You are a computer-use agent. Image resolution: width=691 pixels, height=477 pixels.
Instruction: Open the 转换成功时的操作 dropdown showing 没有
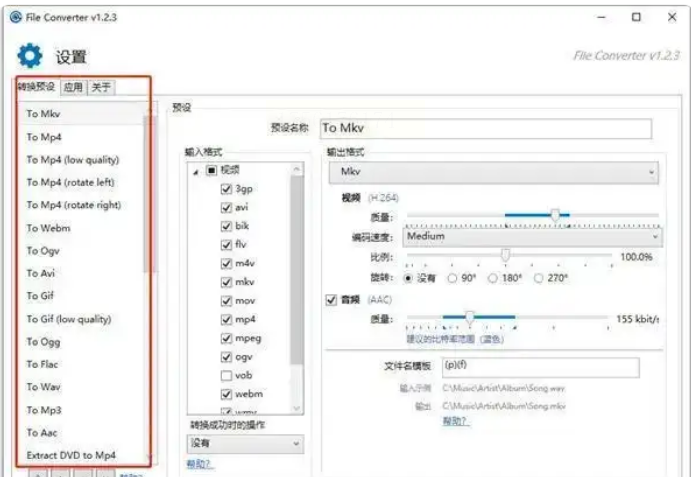[245, 443]
